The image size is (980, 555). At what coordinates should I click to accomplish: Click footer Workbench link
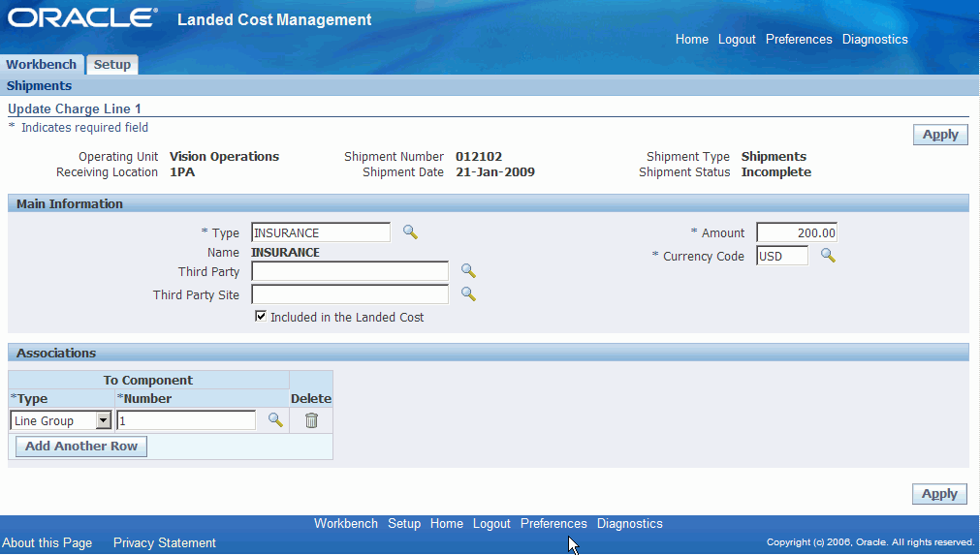coord(346,523)
